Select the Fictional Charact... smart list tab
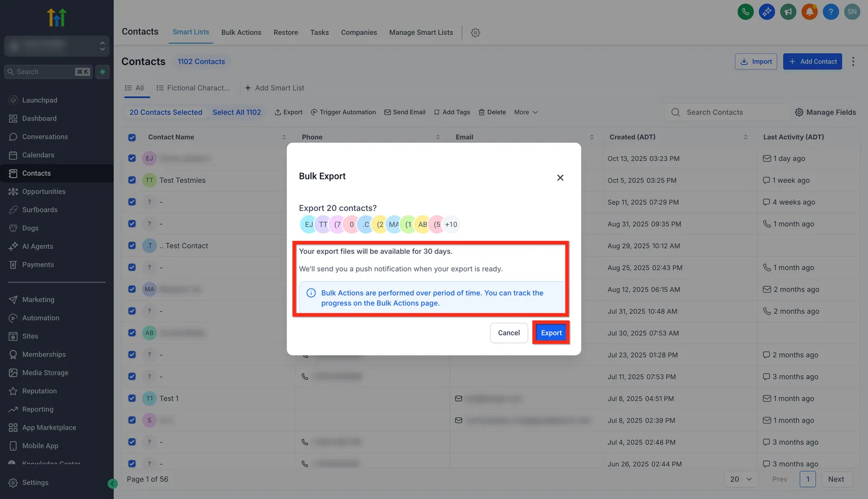The image size is (868, 499). point(193,88)
